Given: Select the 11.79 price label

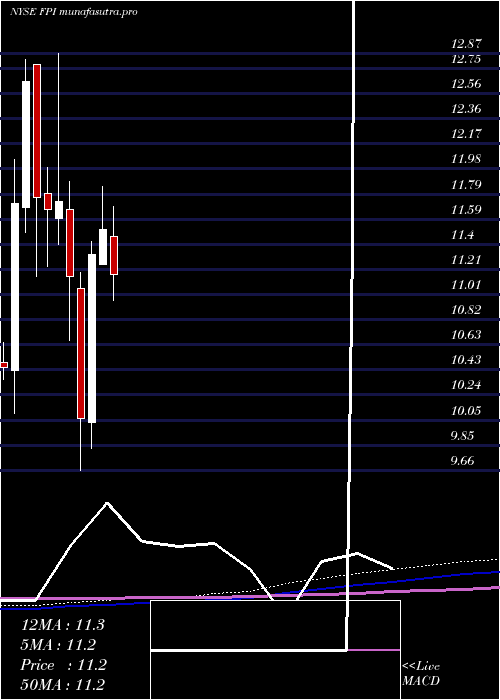Looking at the screenshot, I should tap(466, 184).
